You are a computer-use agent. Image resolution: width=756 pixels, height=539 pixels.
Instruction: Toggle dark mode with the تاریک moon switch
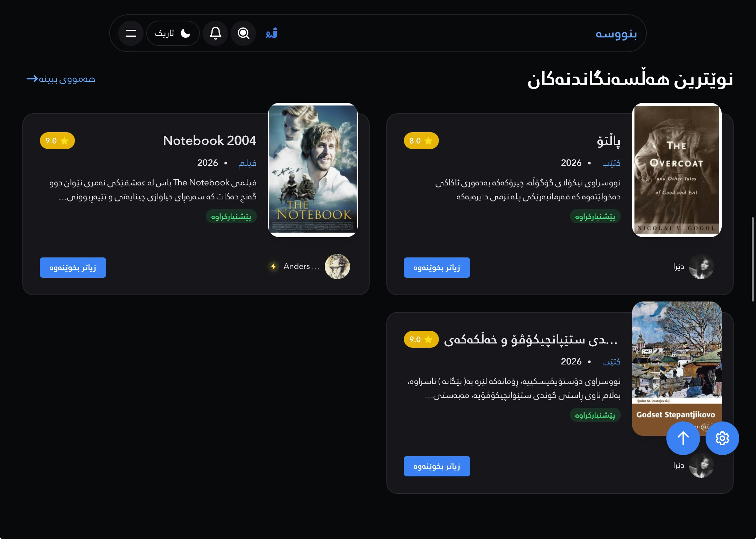click(173, 33)
